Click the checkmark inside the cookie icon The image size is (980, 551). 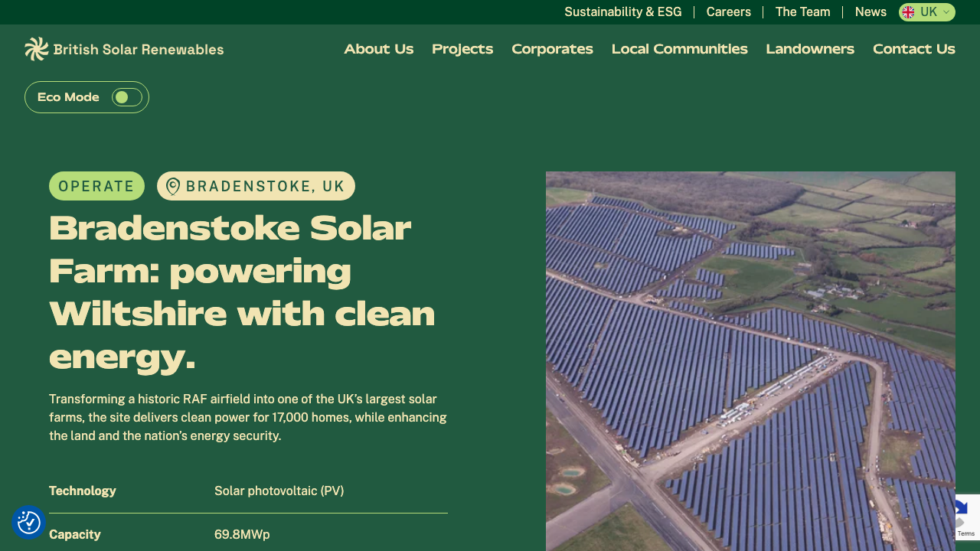point(28,523)
